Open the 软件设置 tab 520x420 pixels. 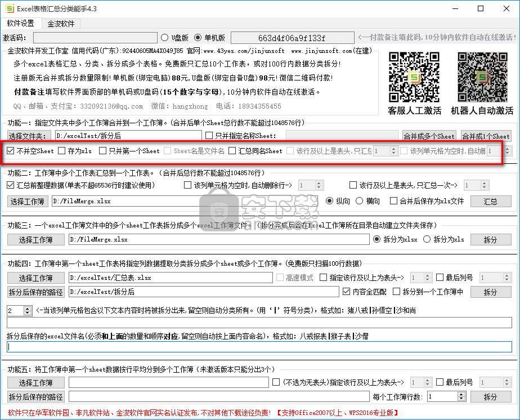tap(21, 24)
